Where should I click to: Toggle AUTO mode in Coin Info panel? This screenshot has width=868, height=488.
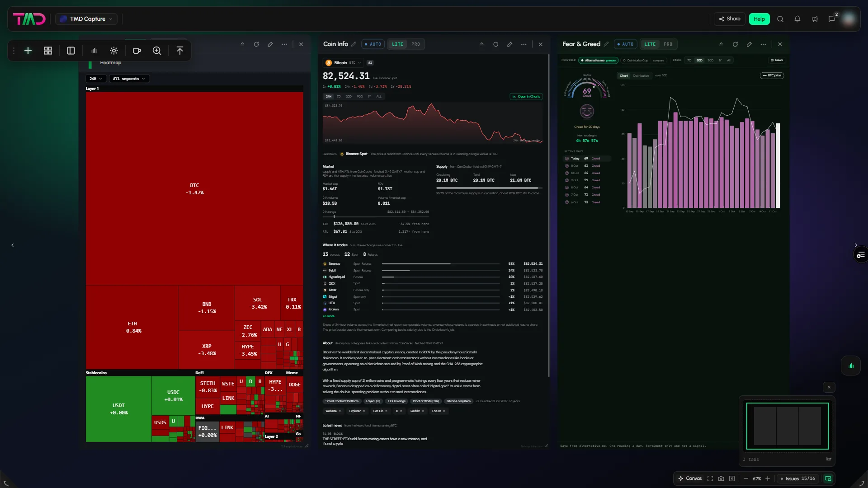coord(373,44)
